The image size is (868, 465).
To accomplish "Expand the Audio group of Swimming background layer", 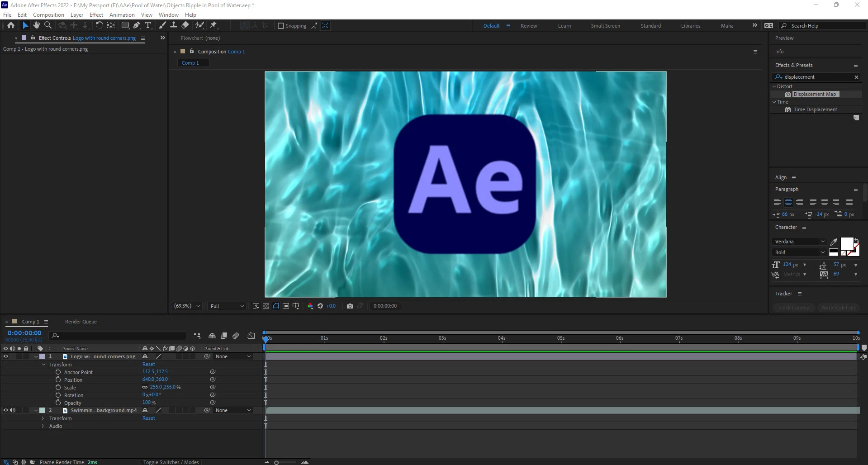I will [x=43, y=426].
